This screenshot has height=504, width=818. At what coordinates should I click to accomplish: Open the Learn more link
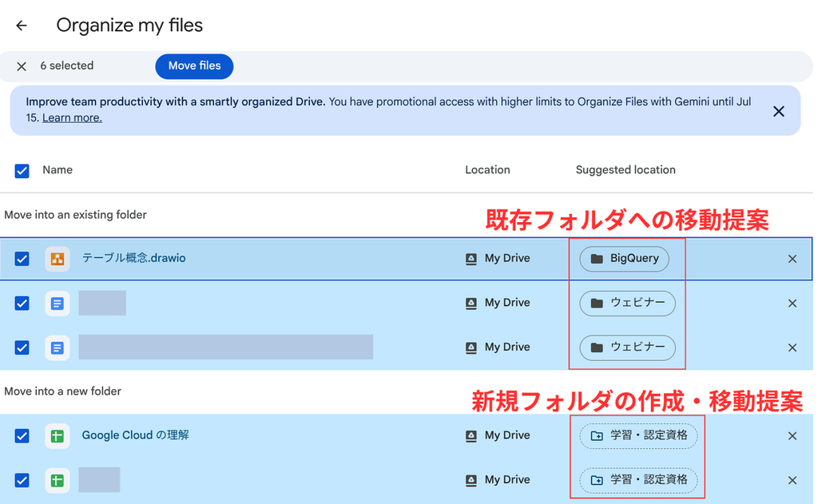(72, 118)
